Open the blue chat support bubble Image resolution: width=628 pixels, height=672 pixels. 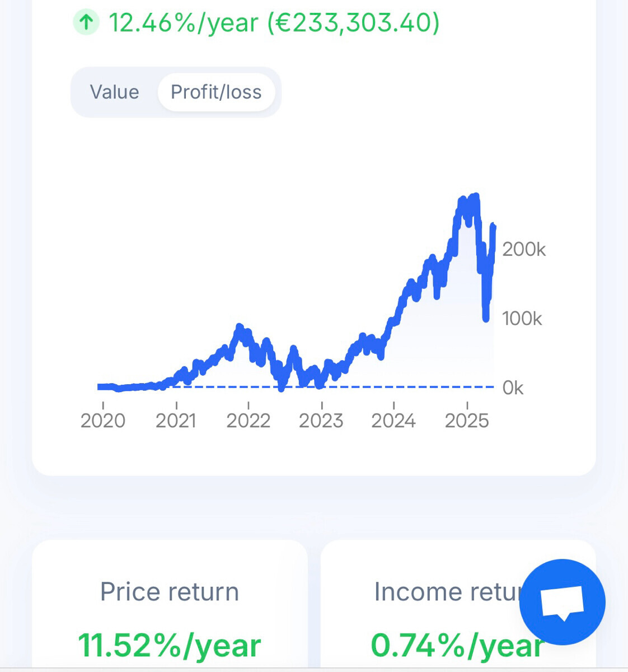tap(562, 602)
